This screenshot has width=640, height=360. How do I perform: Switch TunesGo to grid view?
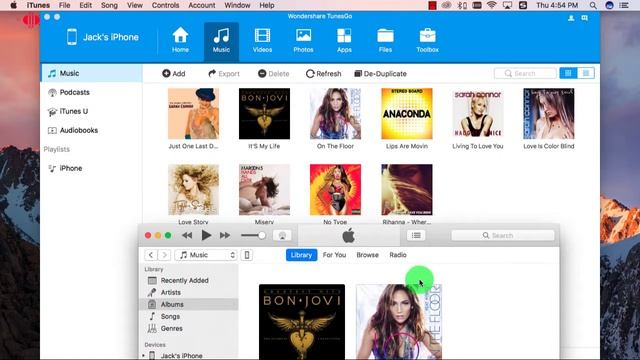(568, 73)
